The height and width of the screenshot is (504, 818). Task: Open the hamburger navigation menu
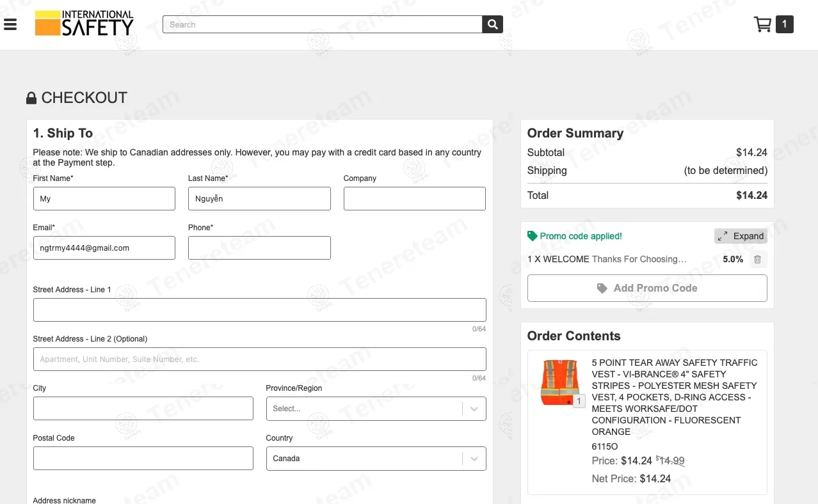(10, 25)
